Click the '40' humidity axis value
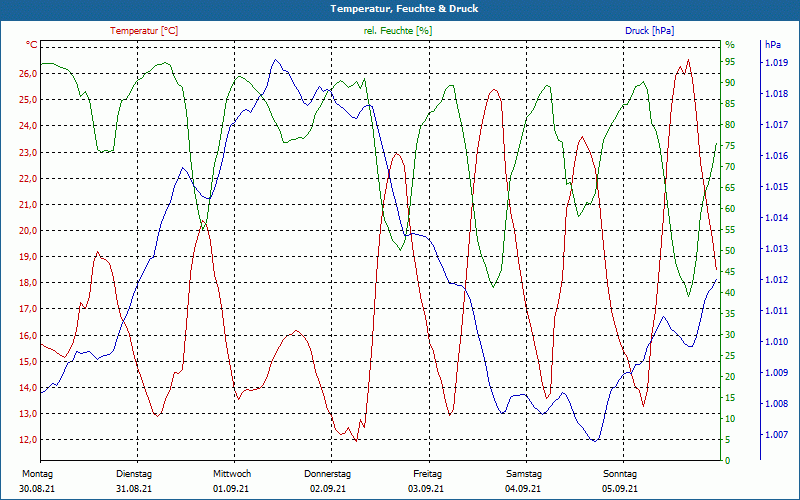Screen dimensions: 800x500 tap(730, 292)
